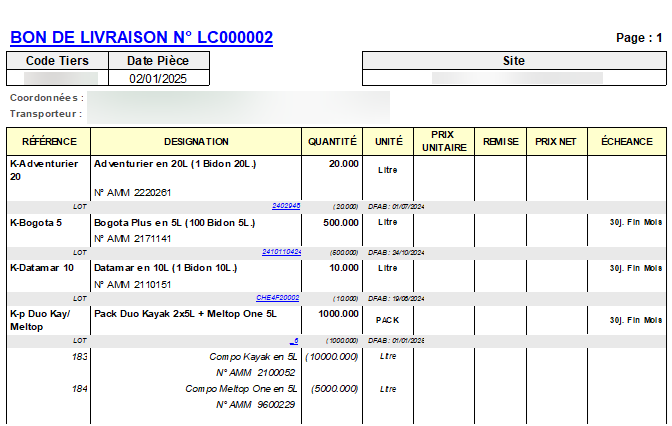Click the QUANTITÉ column header

pyautogui.click(x=333, y=142)
